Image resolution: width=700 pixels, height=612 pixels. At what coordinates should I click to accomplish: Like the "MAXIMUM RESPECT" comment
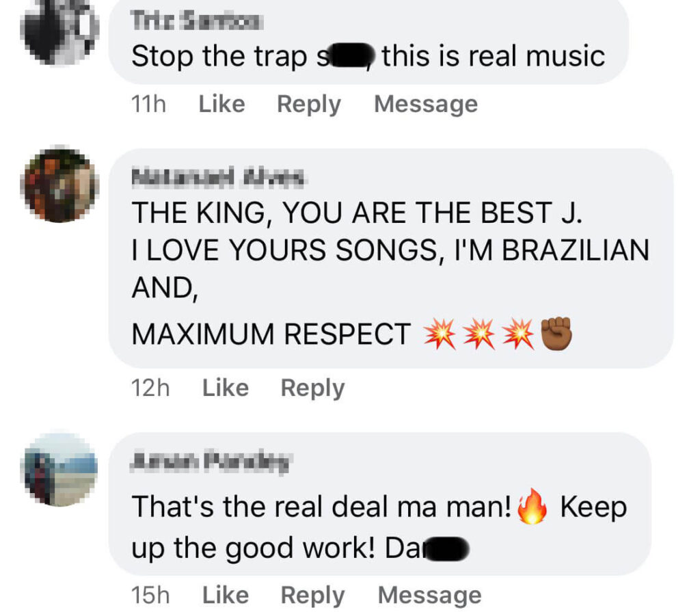(226, 388)
